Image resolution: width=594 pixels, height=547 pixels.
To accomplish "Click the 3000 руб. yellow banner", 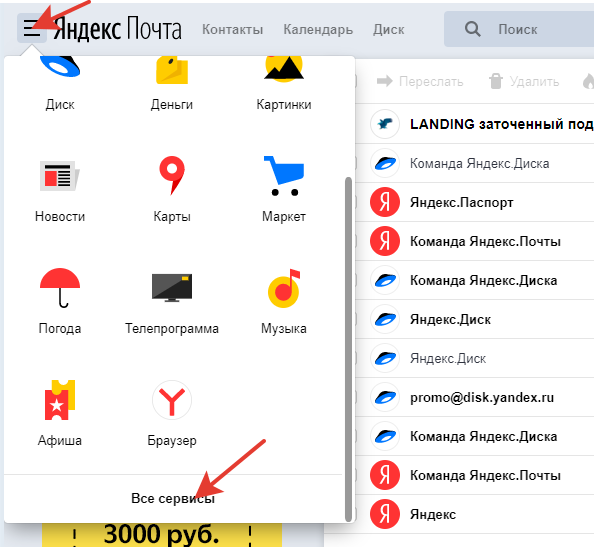I will pos(162,535).
